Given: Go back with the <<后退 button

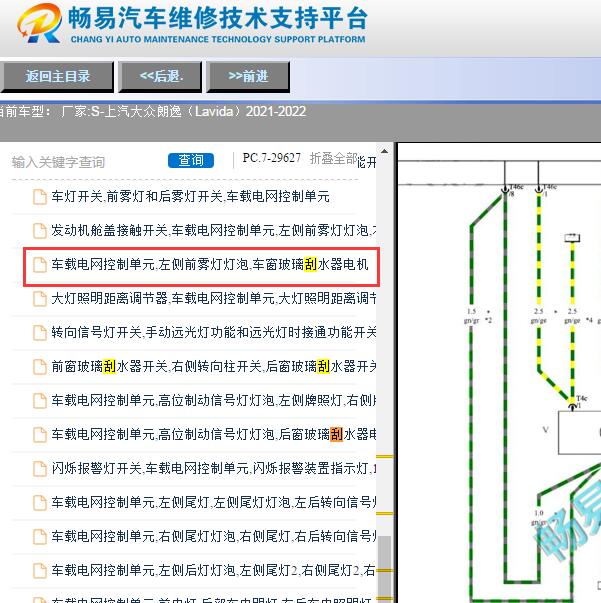Looking at the screenshot, I should tap(161, 77).
